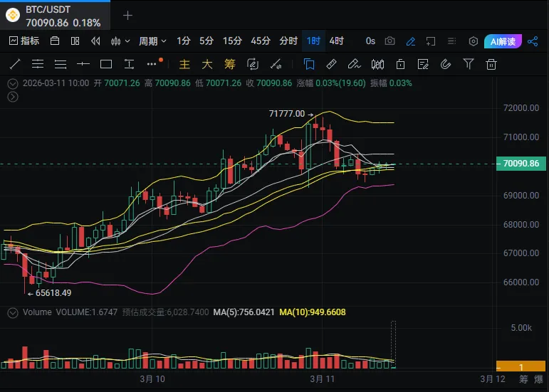Select the pen freehand draw tool
This screenshot has height=392, width=549.
pyautogui.click(x=354, y=64)
